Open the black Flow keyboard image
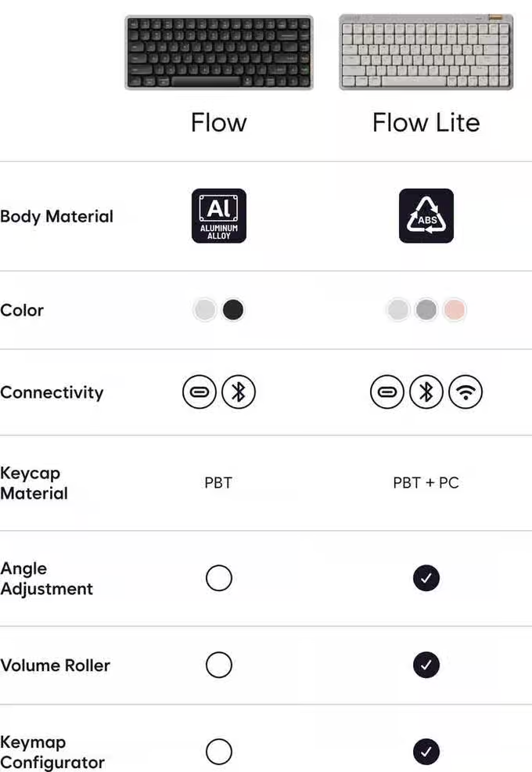 pyautogui.click(x=219, y=52)
